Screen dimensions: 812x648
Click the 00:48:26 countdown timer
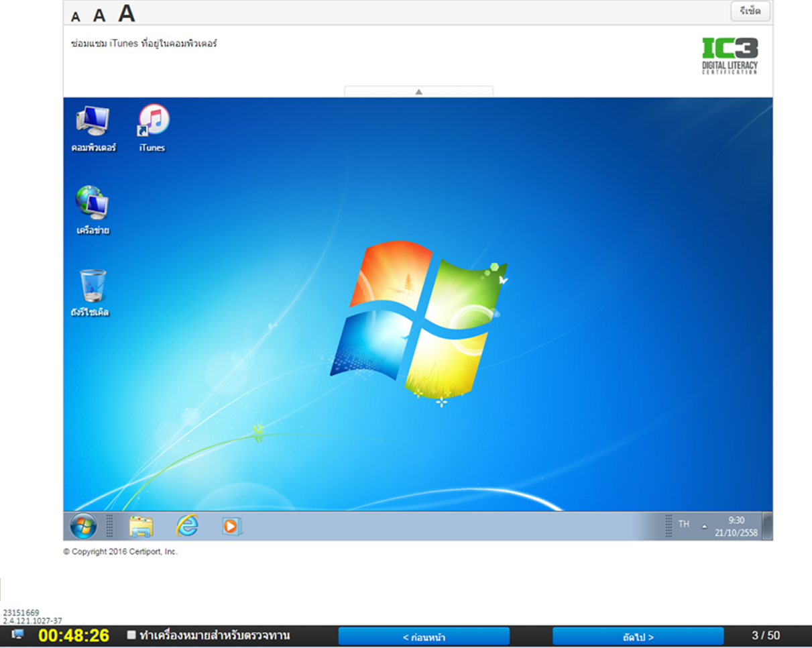74,635
